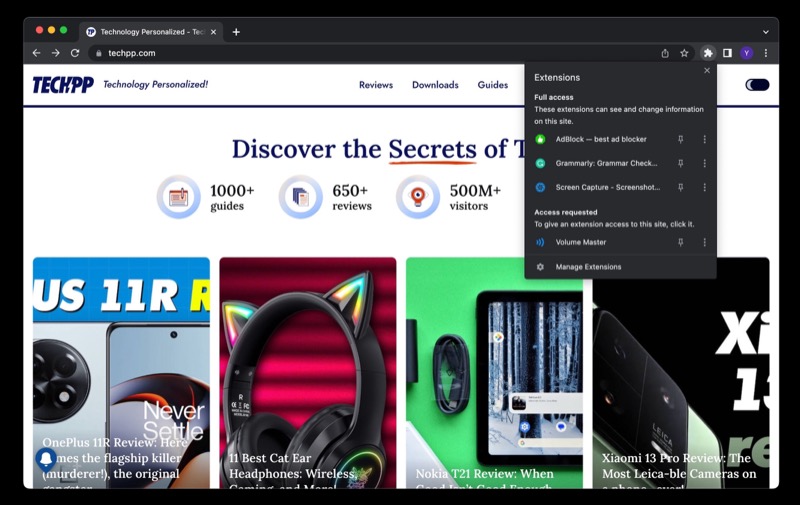Image resolution: width=800 pixels, height=505 pixels.
Task: Open more options for AdBlock
Action: pos(705,139)
